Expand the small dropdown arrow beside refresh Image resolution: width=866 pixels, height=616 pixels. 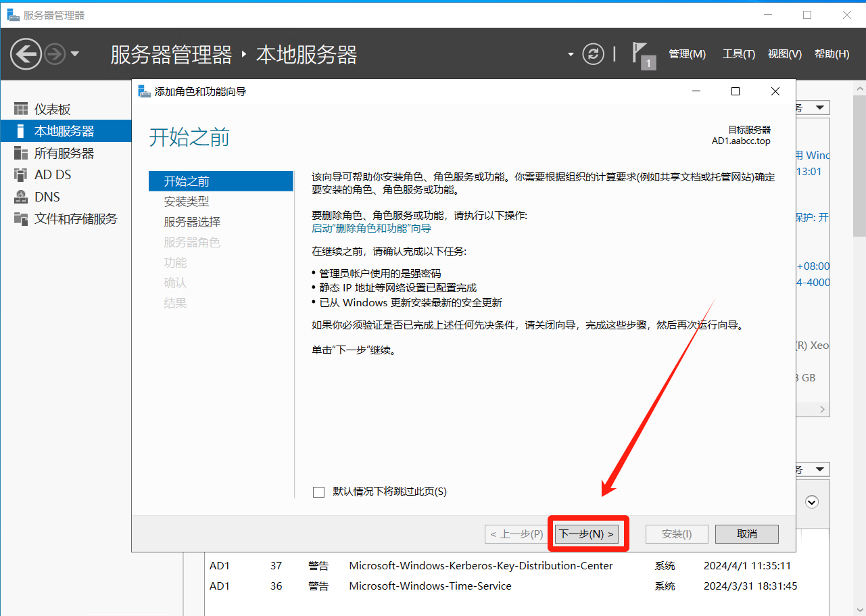tap(571, 55)
